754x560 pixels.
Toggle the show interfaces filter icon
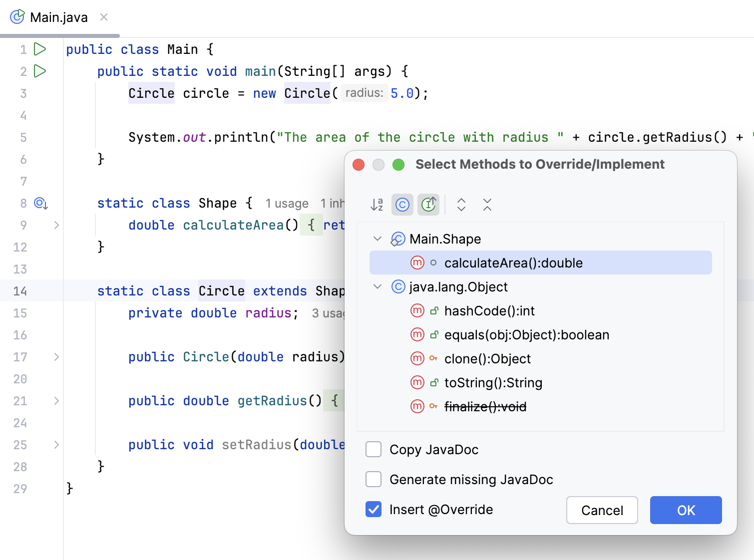(x=428, y=205)
